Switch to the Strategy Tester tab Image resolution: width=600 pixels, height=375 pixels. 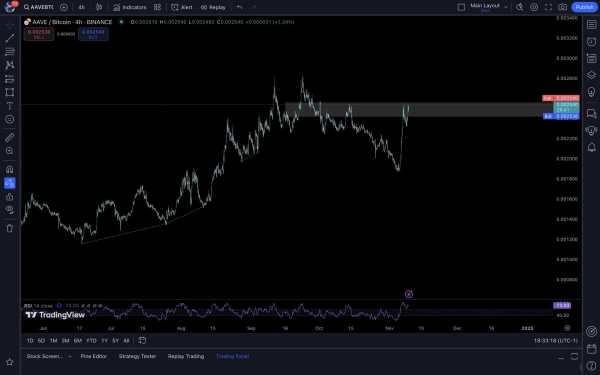(137, 356)
